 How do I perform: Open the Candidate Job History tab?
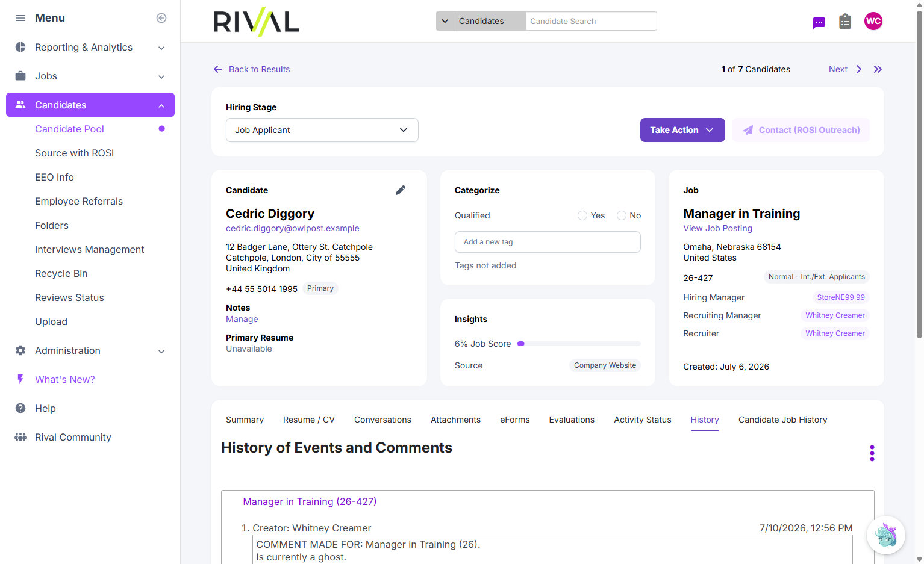pyautogui.click(x=782, y=420)
